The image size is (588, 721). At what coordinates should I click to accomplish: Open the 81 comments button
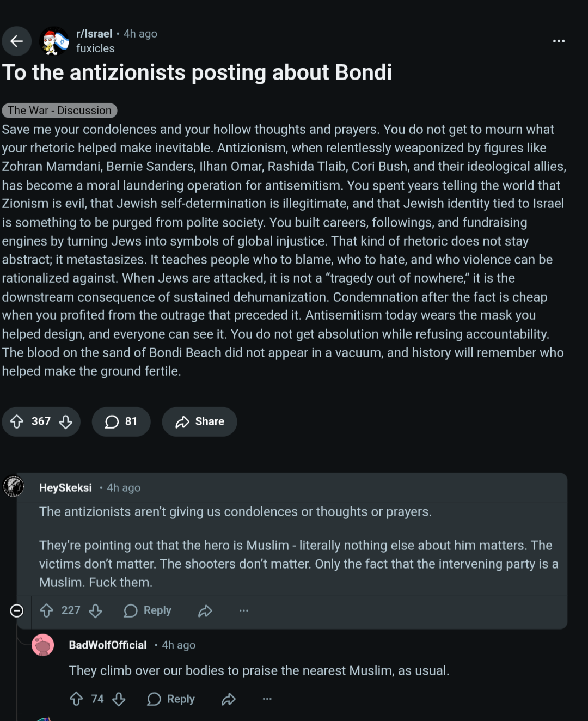click(121, 421)
